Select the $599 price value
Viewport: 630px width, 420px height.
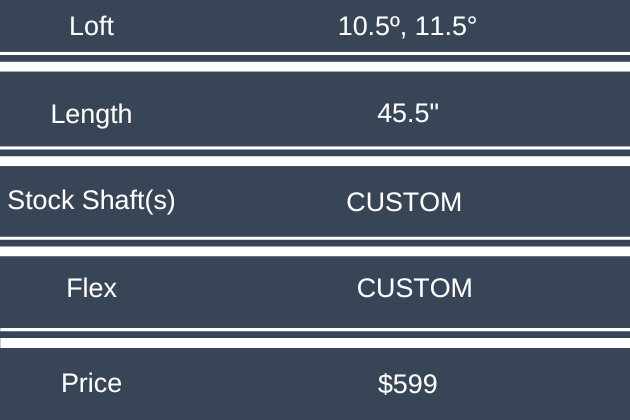[x=408, y=384]
